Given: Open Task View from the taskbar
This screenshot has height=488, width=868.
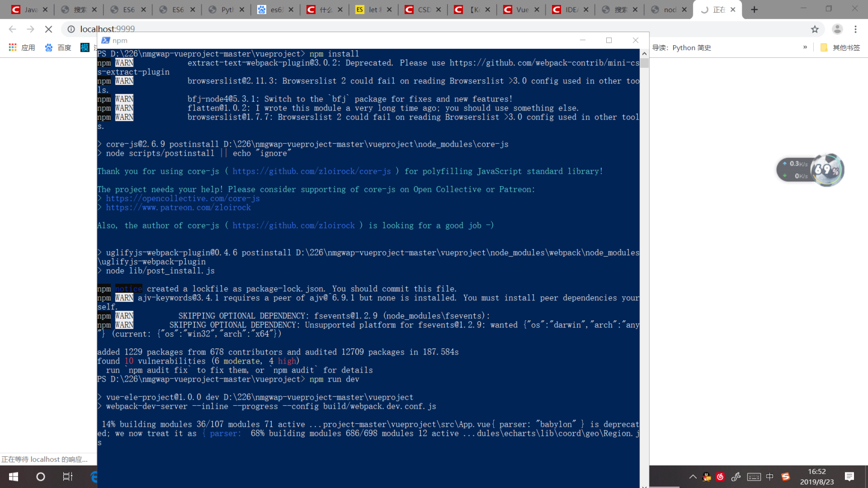Looking at the screenshot, I should tap(68, 477).
